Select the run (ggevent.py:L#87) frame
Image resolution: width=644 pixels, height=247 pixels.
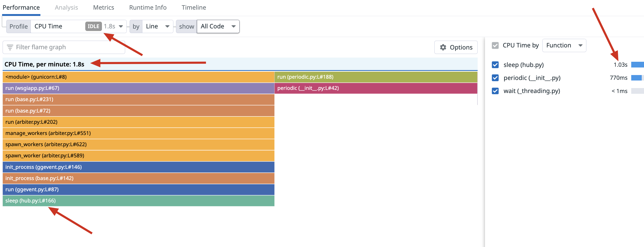pyautogui.click(x=138, y=189)
